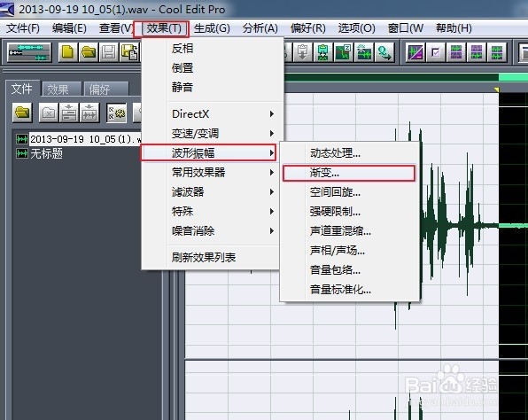Select the 无标题 file entry
Screen dimensions: 528x420
pyautogui.click(x=39, y=153)
